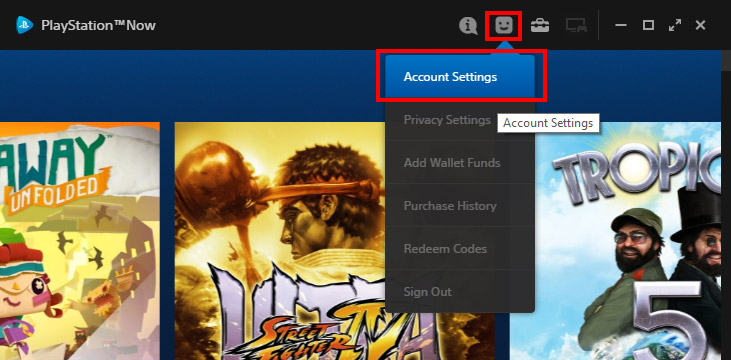Toggle fullscreen with the diagonal arrows icon
This screenshot has width=731, height=360.
click(675, 25)
